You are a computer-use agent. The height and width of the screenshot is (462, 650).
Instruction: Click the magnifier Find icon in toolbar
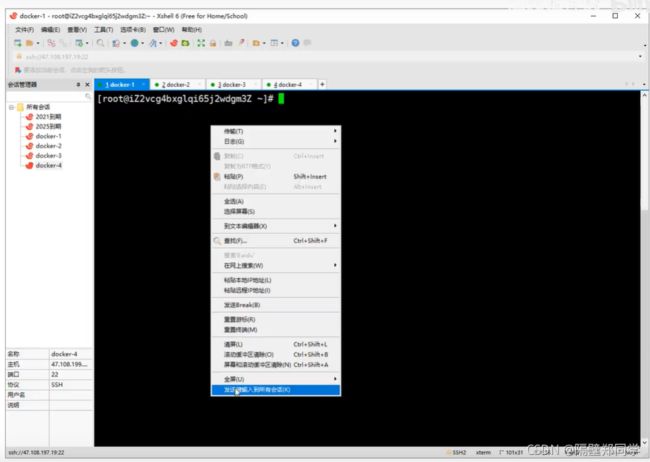(101, 43)
